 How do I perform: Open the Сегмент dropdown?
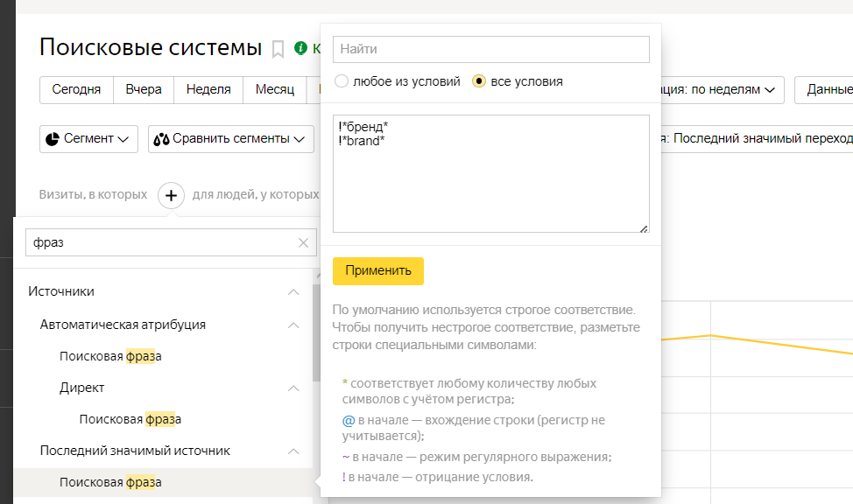(88, 137)
